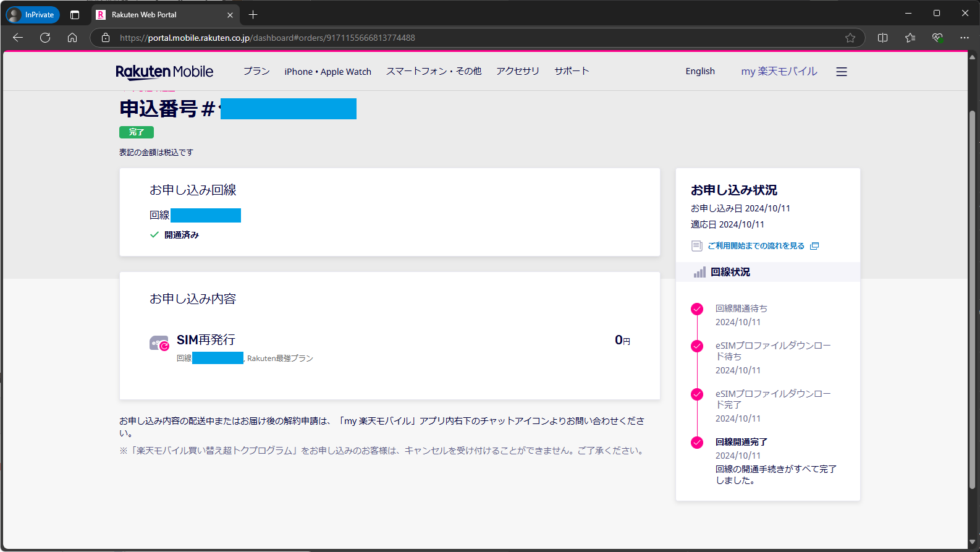980x552 pixels.
Task: Open the Favorites list icon
Action: pyautogui.click(x=910, y=38)
